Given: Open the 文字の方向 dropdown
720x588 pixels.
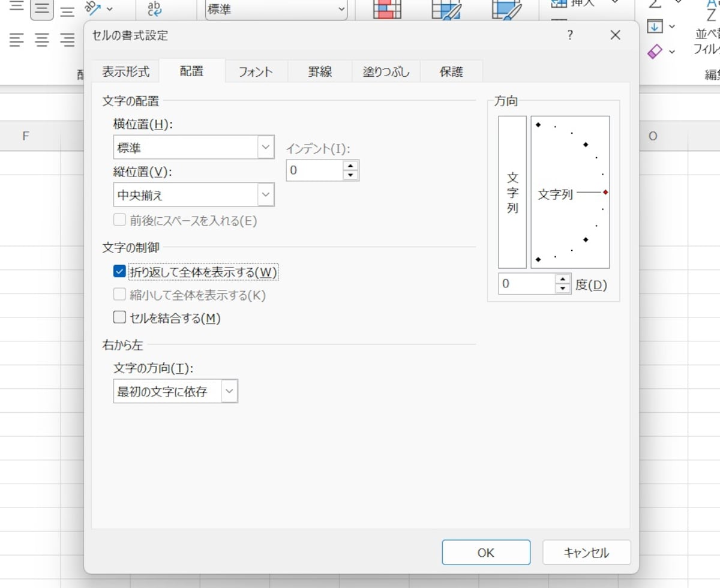Looking at the screenshot, I should point(229,391).
